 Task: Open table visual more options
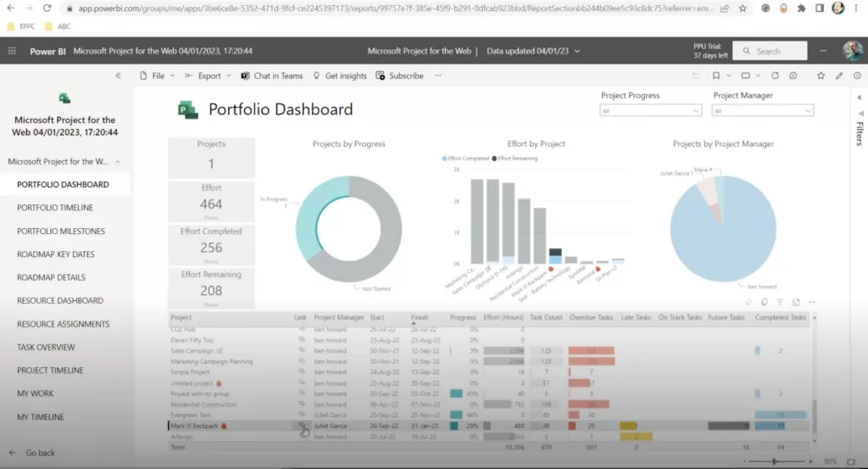click(x=812, y=302)
